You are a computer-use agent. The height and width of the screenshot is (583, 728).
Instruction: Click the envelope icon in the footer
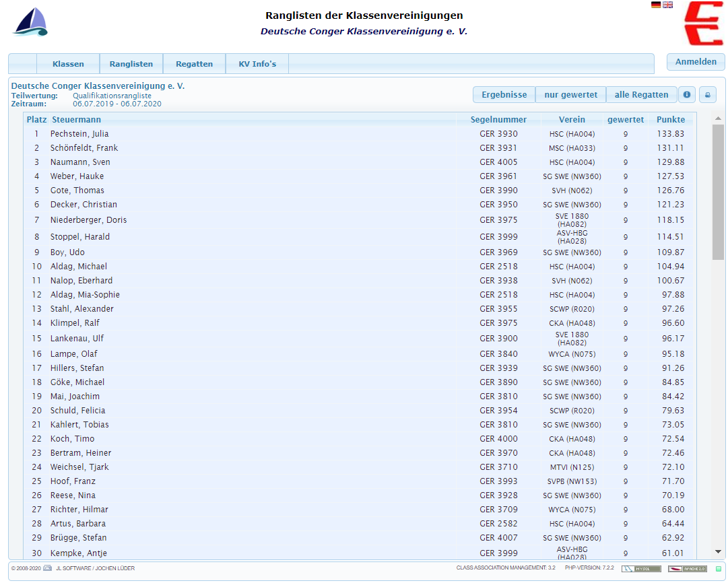tap(47, 568)
